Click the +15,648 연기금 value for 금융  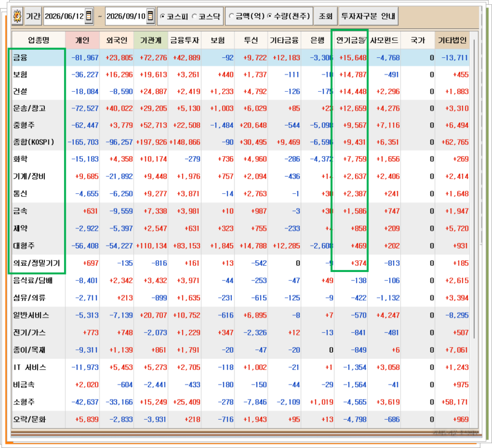(352, 58)
